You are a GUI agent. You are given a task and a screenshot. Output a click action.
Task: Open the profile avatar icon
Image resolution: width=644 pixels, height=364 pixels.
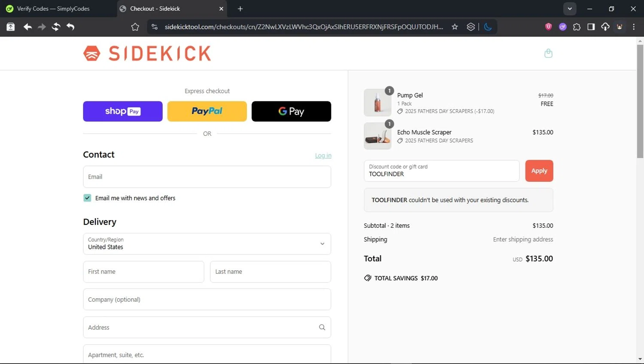point(620,27)
